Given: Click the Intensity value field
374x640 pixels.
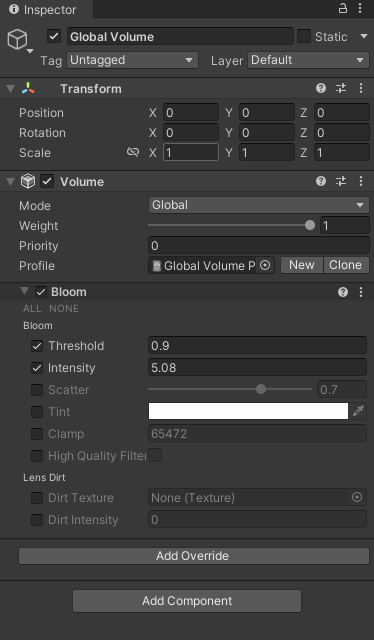Looking at the screenshot, I should click(257, 367).
